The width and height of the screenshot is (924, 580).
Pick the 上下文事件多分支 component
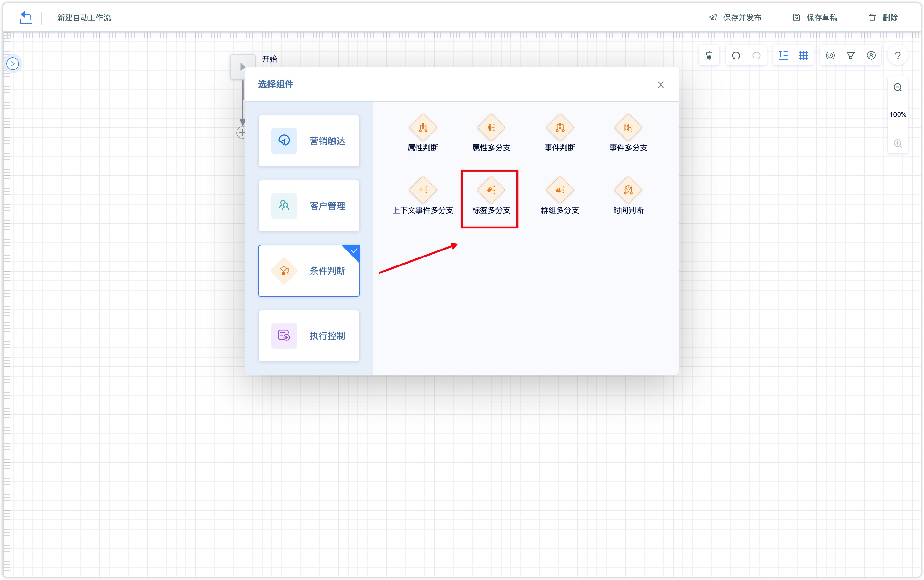[422, 196]
